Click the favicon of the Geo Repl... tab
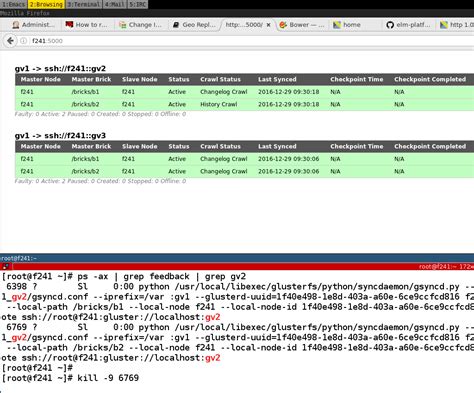 [x=176, y=25]
